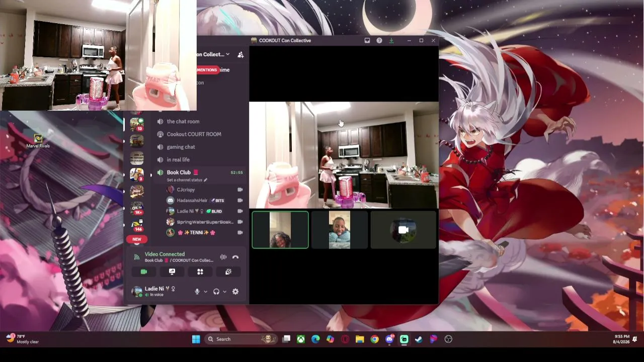The width and height of the screenshot is (644, 362).
Task: Open the Ladie Ni user profile avatar
Action: coord(136,292)
